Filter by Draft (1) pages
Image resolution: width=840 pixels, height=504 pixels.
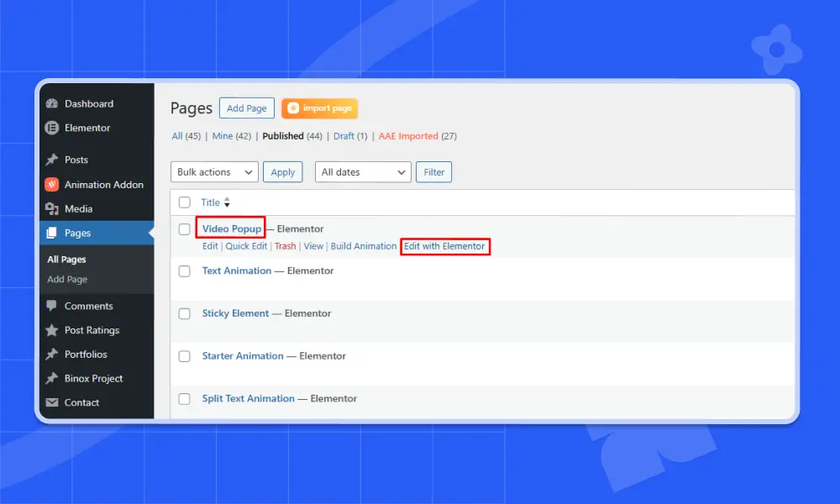click(x=350, y=136)
